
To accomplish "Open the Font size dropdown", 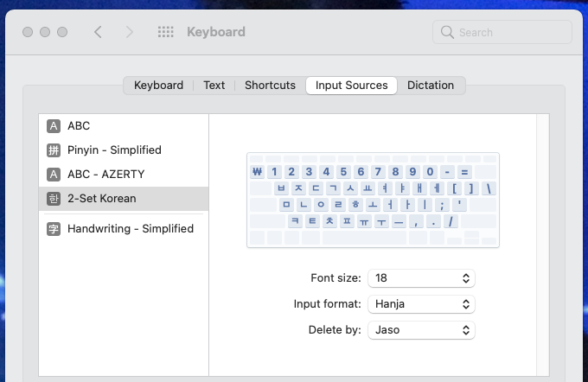I will click(421, 278).
